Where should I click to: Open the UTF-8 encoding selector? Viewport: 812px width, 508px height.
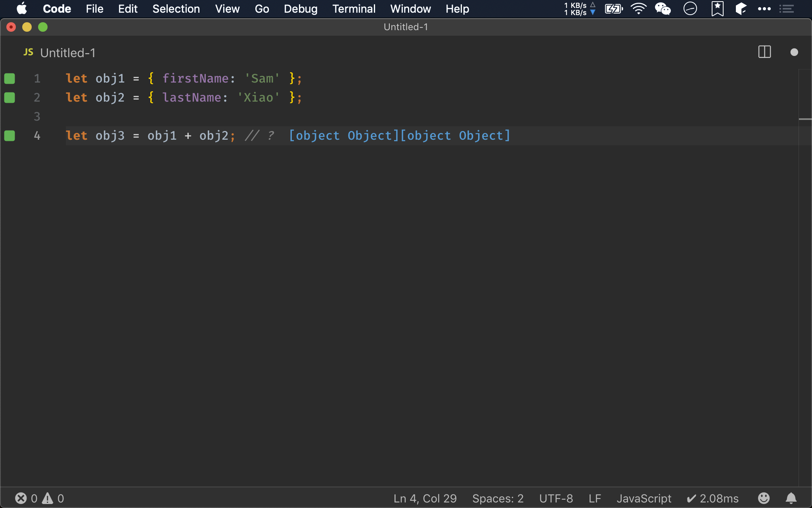pyautogui.click(x=556, y=498)
